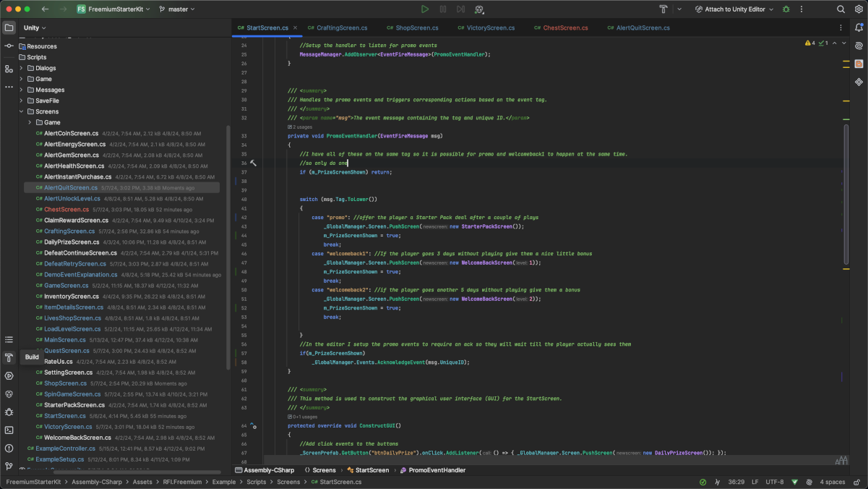The width and height of the screenshot is (868, 489).
Task: Click the UTF-8 encoding in status bar
Action: click(774, 482)
